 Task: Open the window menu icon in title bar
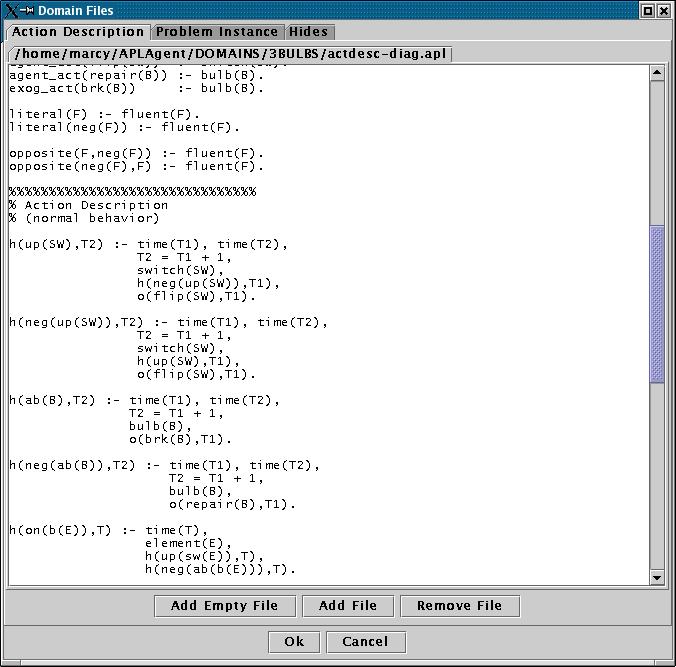(11, 10)
